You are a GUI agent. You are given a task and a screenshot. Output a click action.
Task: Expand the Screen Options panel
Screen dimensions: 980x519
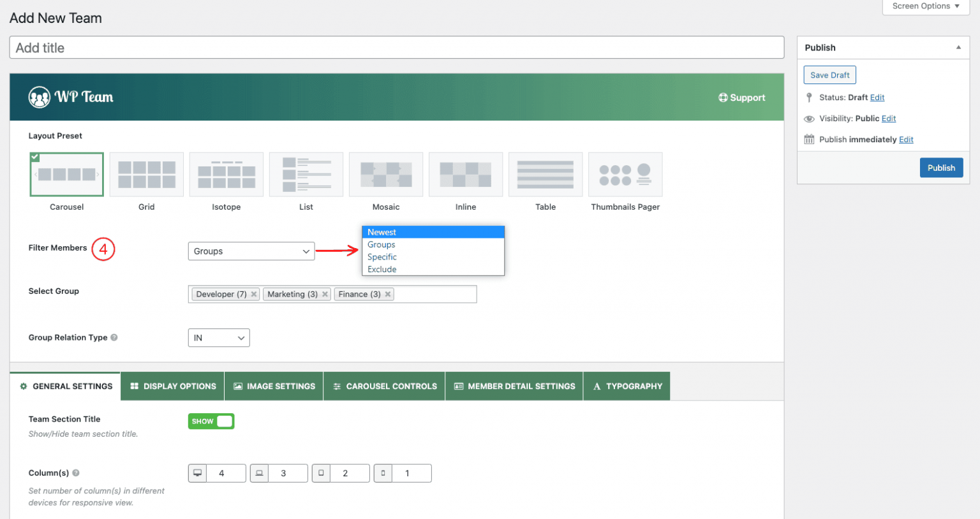click(x=924, y=6)
